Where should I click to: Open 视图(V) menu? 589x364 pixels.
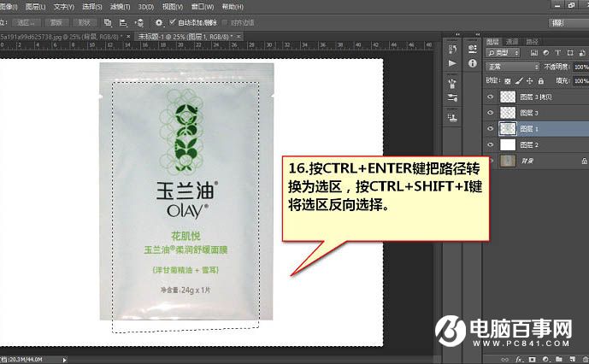pos(173,7)
